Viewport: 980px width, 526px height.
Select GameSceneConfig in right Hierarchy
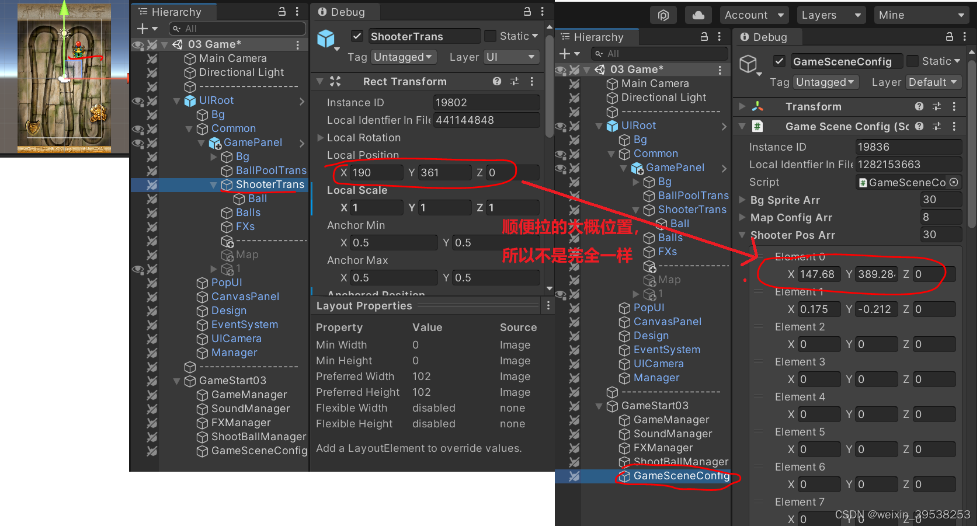(682, 476)
